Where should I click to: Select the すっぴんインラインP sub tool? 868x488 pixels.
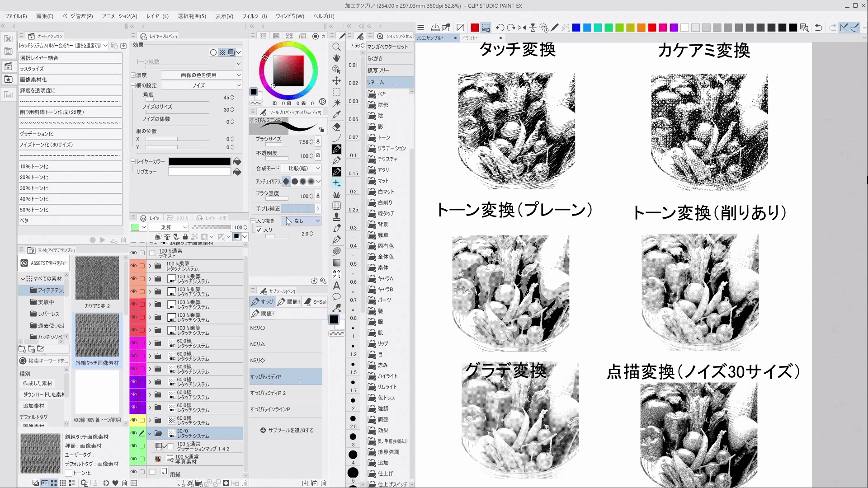(x=286, y=409)
